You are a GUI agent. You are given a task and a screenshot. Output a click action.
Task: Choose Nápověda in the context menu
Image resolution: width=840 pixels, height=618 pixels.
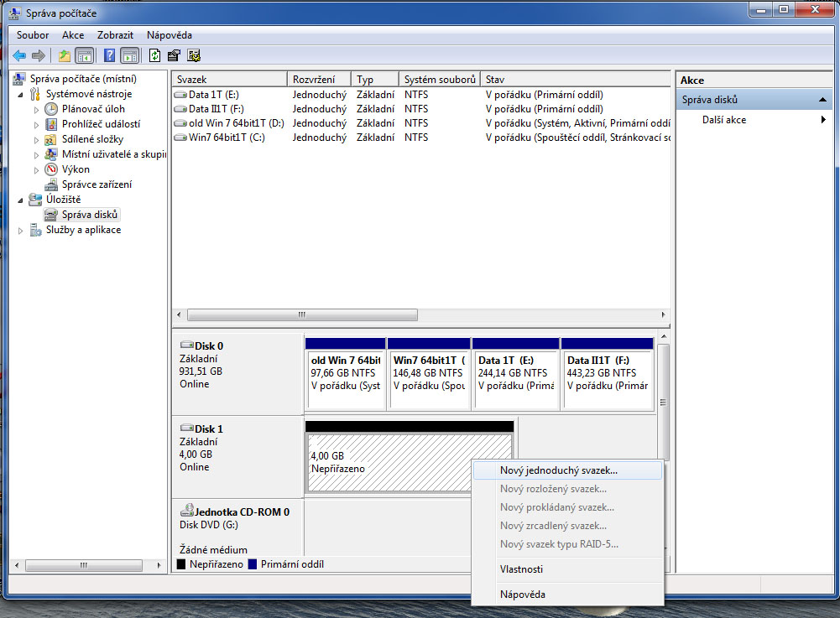567,595
